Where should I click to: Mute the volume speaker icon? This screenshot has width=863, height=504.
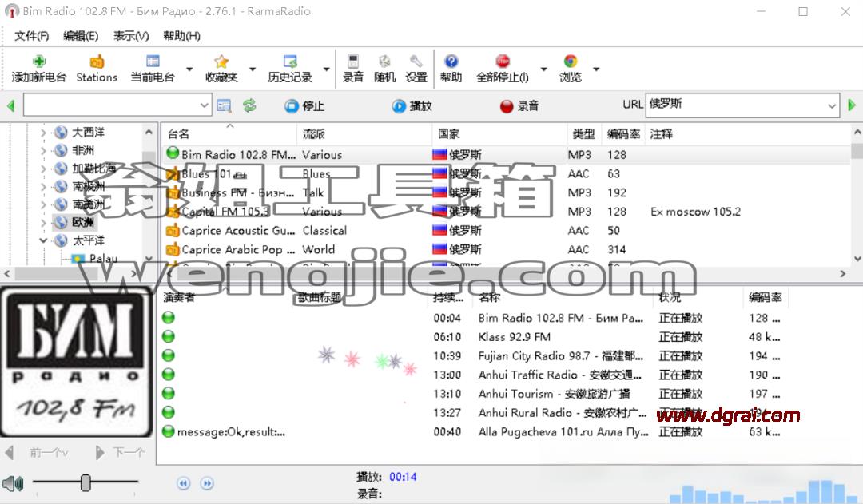click(13, 484)
